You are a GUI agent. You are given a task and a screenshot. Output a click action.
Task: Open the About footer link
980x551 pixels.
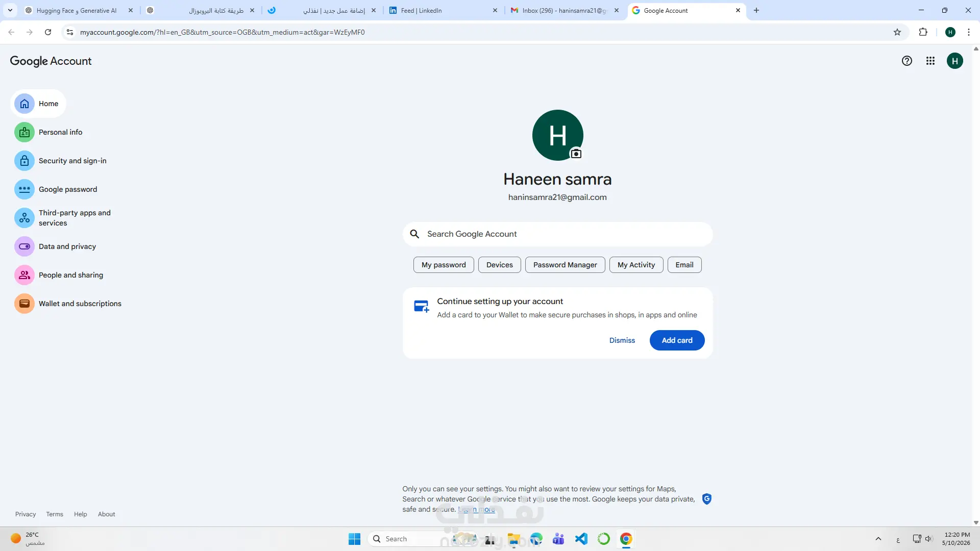107,514
